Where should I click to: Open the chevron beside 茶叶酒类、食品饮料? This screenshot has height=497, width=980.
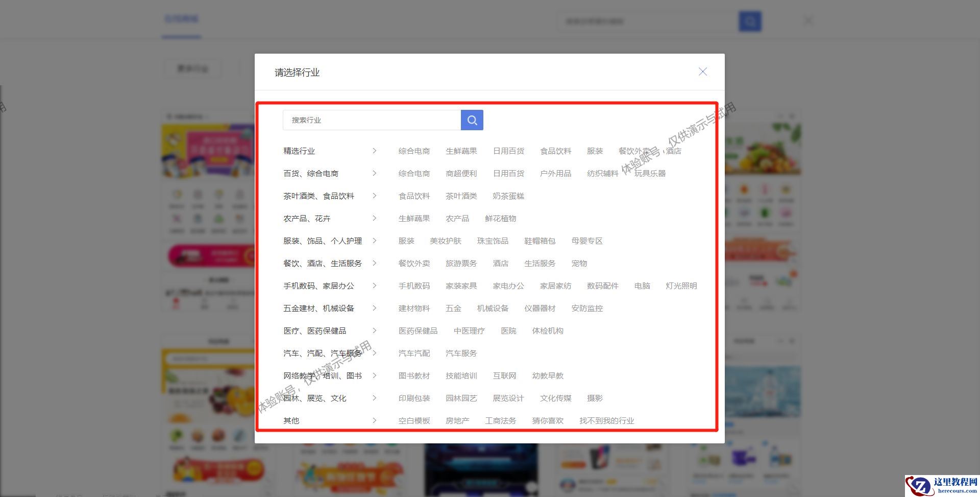(374, 196)
